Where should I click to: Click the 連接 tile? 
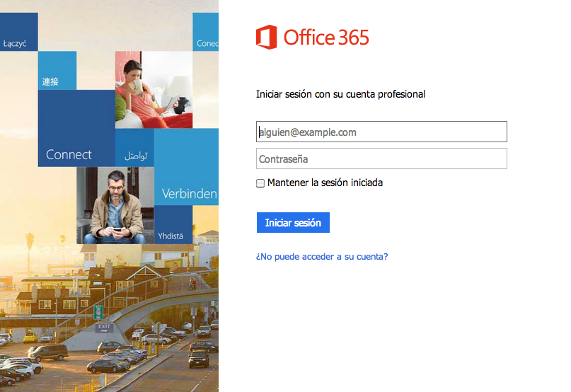tap(57, 71)
